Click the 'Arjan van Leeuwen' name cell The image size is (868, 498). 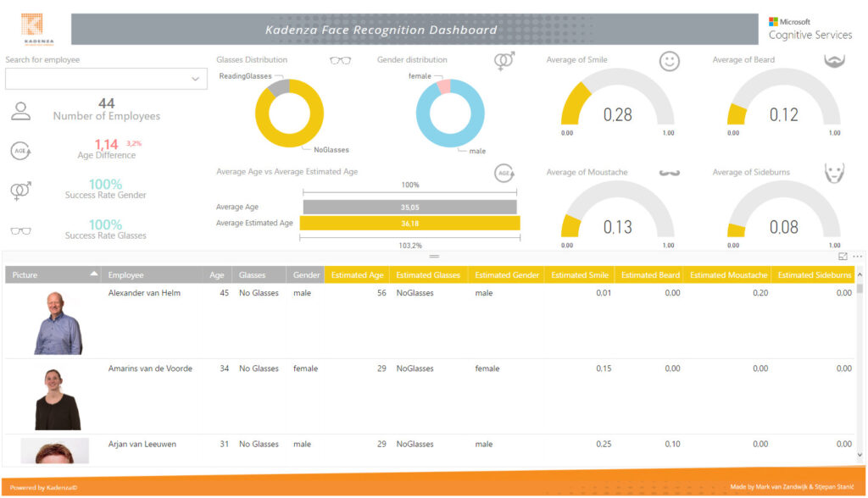(142, 445)
